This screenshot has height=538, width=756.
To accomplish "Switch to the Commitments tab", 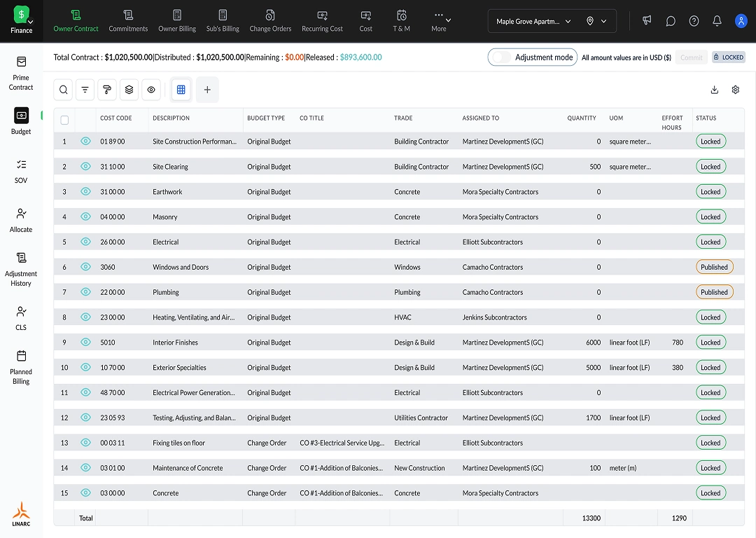I will click(x=128, y=21).
